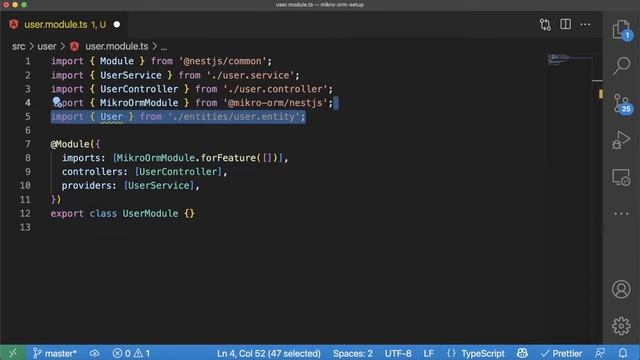The width and height of the screenshot is (640, 360).
Task: Change indentation with Spaces: 2
Action: [353, 353]
